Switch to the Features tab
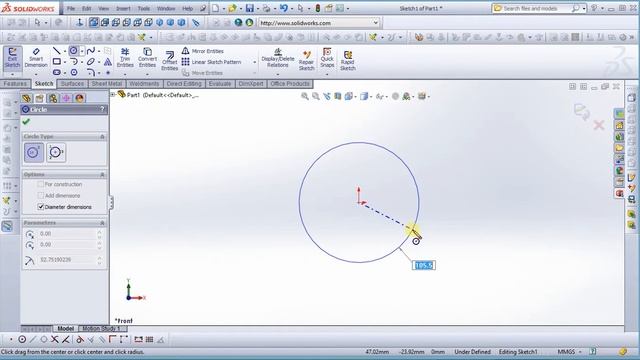The width and height of the screenshot is (640, 360). [x=15, y=84]
